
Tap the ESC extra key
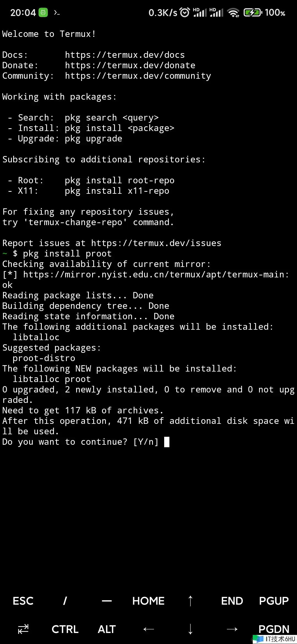(23, 601)
